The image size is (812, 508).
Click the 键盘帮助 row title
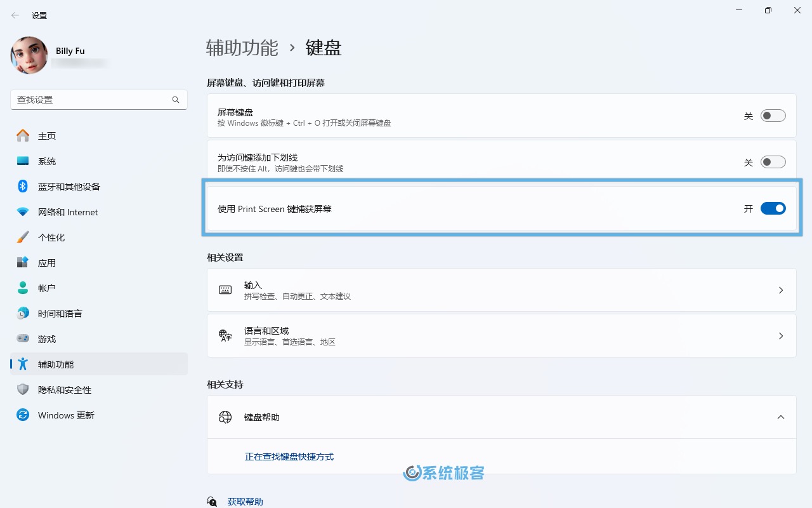(x=262, y=417)
